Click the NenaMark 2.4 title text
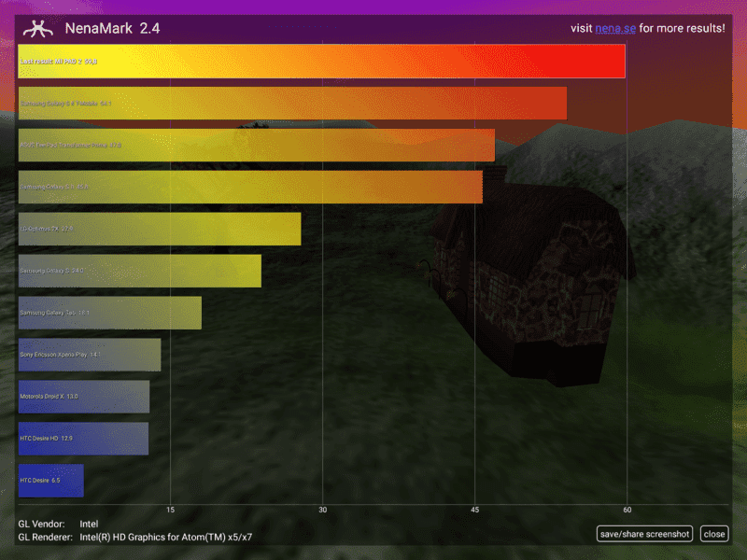 point(112,29)
